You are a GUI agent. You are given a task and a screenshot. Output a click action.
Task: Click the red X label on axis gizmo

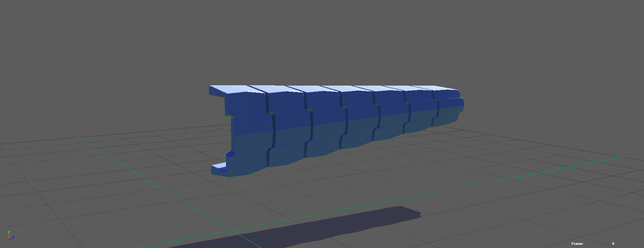pyautogui.click(x=6, y=237)
